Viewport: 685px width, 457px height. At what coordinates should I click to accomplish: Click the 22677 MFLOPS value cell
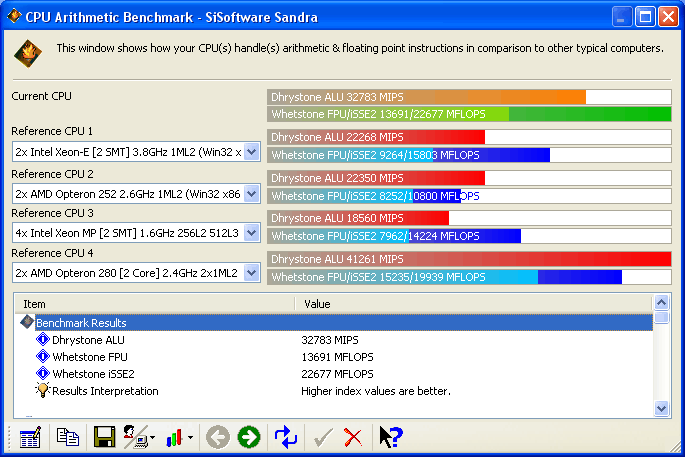[x=337, y=374]
